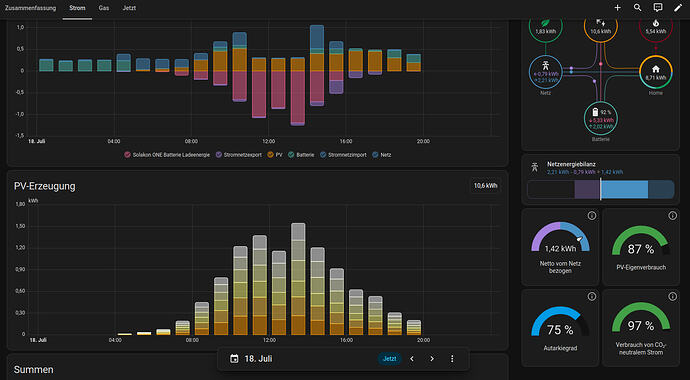Click the Jetzt button in date bar
Viewport: 690px width, 380px height.
pos(389,359)
